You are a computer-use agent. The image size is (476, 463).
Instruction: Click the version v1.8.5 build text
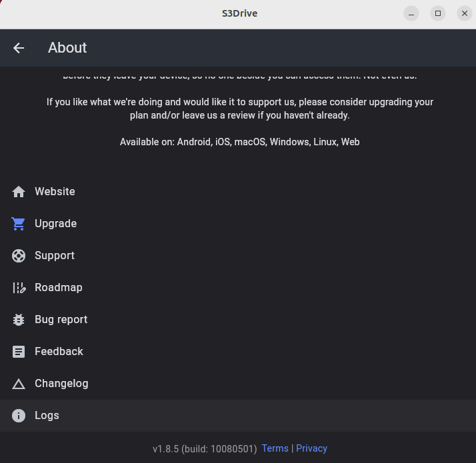(x=205, y=449)
